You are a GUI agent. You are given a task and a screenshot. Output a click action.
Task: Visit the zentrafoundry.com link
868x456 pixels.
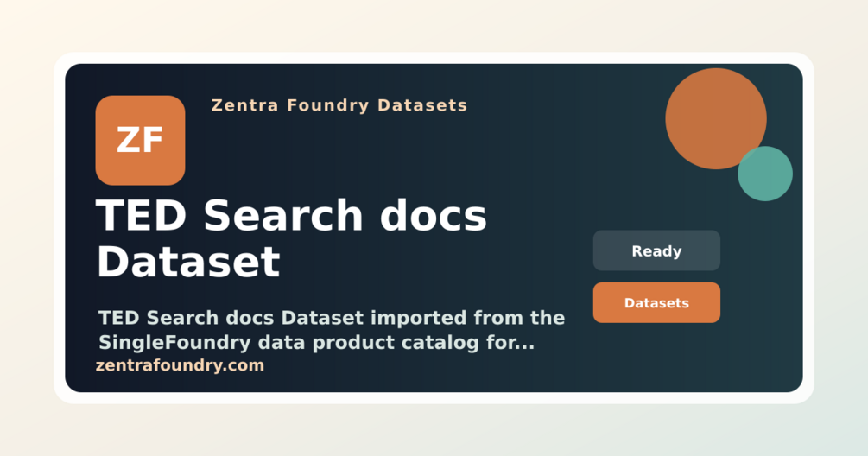pos(180,366)
